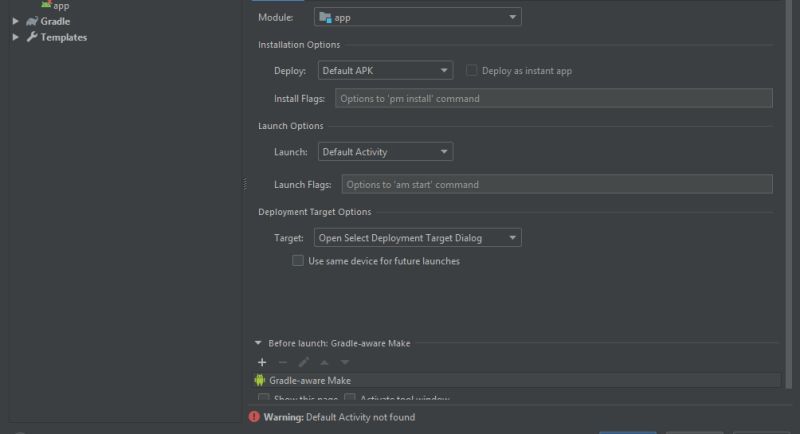Check Use same device for future launches
The width and height of the screenshot is (800, 434).
point(297,261)
